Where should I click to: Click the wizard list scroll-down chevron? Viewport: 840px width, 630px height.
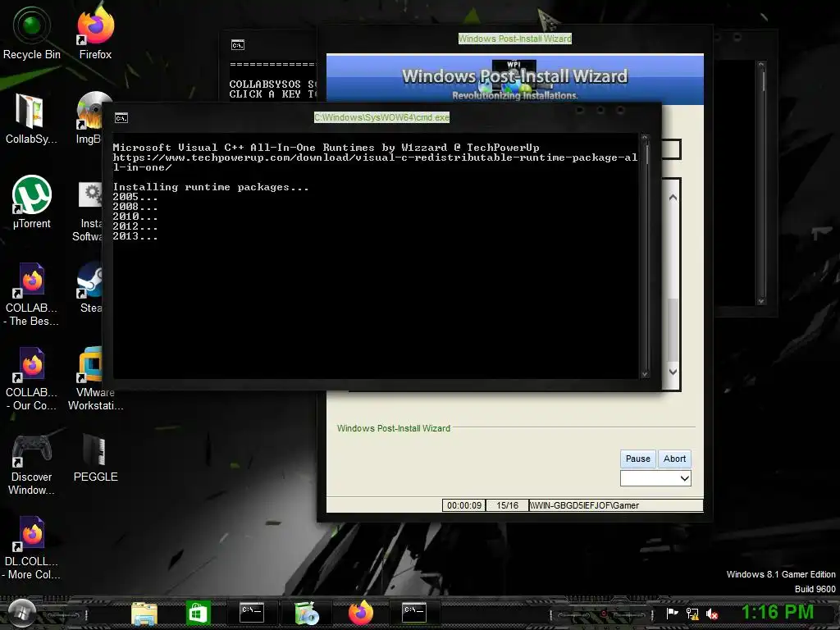click(673, 372)
